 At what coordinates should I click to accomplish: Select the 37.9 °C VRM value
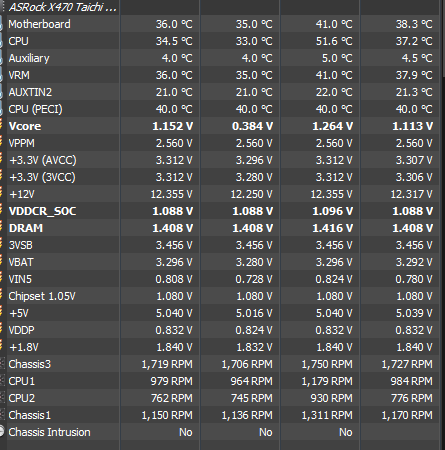[414, 75]
